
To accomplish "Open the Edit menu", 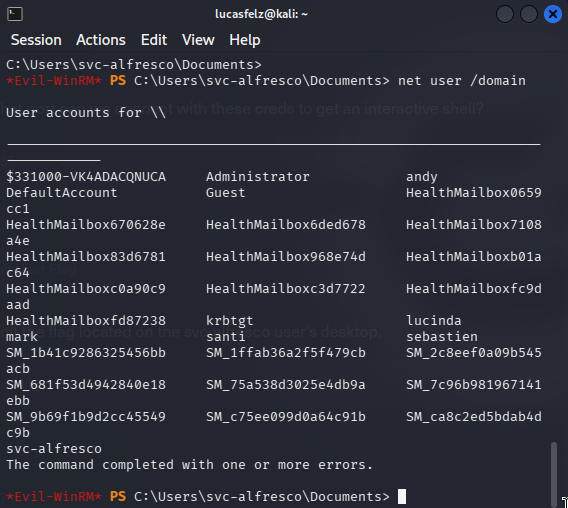I will coord(154,40).
